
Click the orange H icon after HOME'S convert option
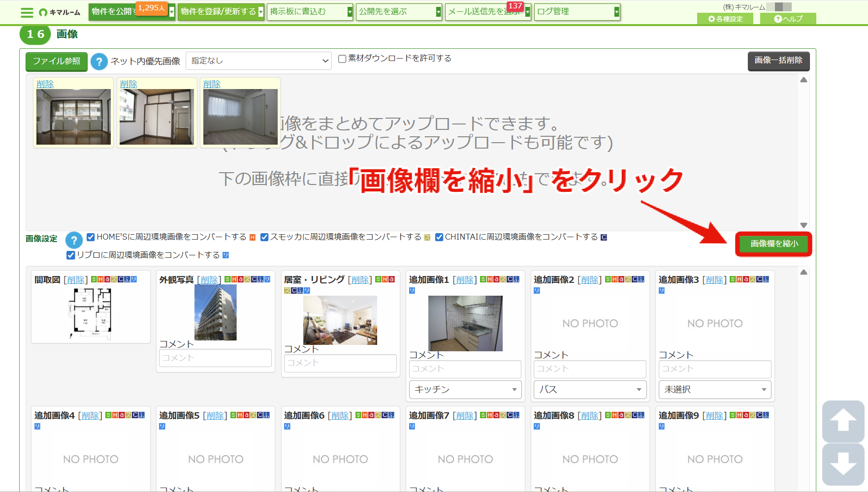(x=253, y=238)
